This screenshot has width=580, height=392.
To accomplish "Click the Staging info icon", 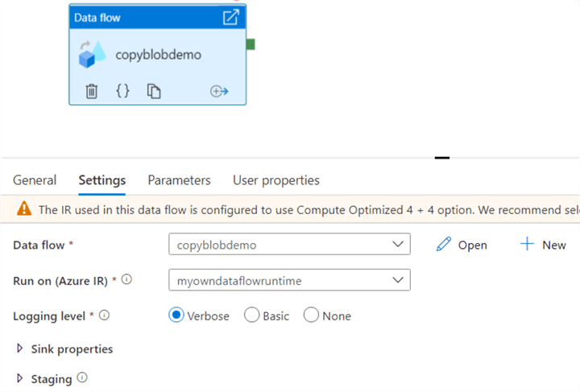I will (82, 378).
